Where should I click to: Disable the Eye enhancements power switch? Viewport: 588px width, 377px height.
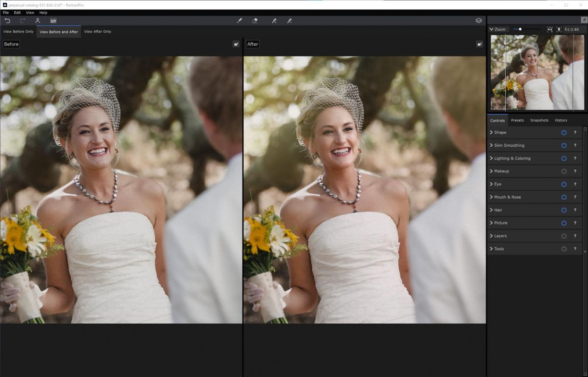pyautogui.click(x=564, y=184)
